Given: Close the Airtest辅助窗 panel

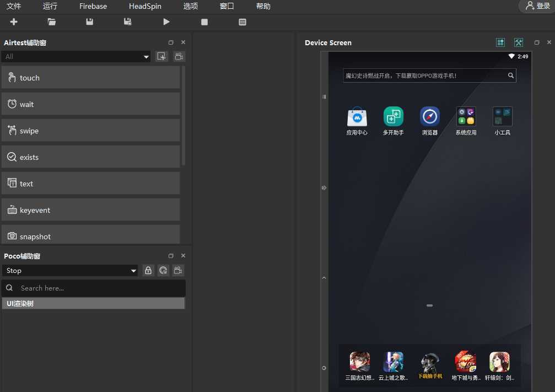Looking at the screenshot, I should [x=183, y=42].
